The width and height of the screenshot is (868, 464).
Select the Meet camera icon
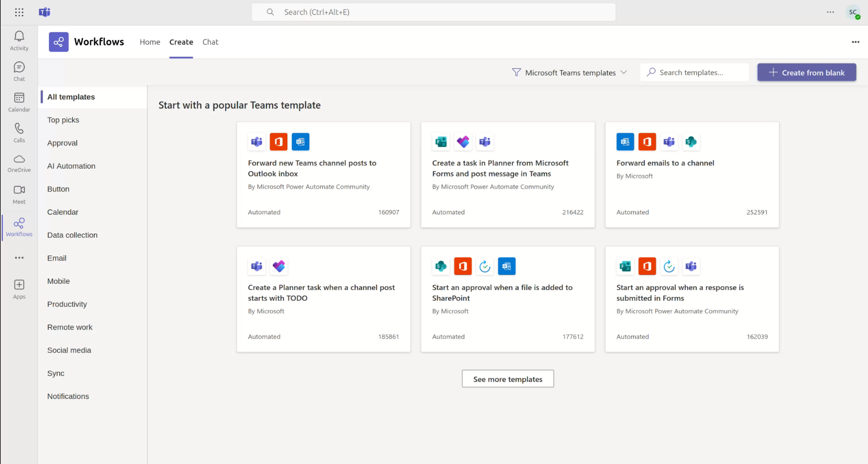click(x=19, y=194)
